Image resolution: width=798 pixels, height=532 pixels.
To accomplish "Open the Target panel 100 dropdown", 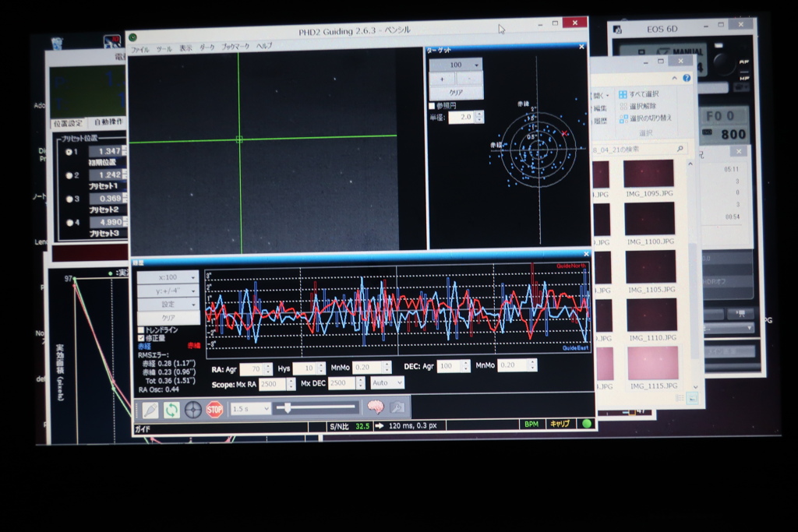I will (x=455, y=65).
